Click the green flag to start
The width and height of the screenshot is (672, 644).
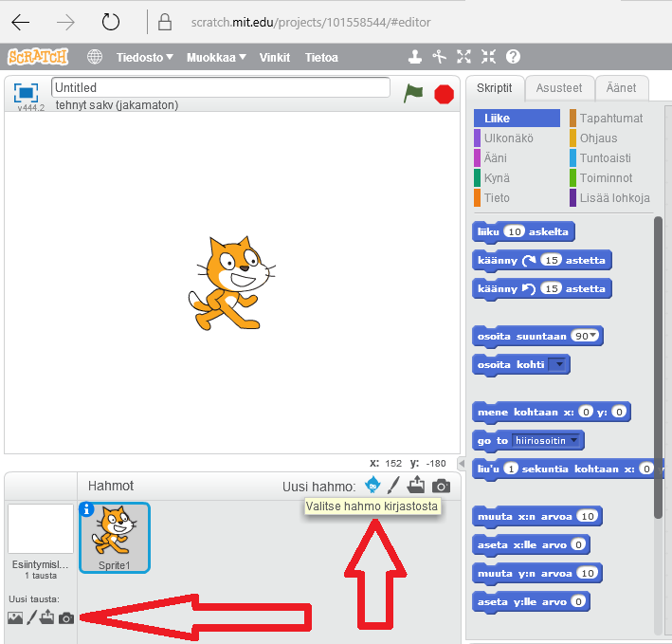(x=413, y=93)
